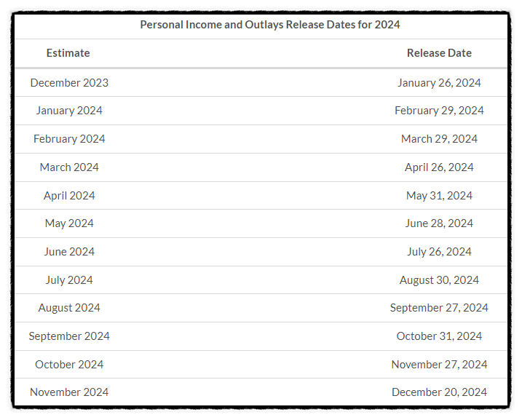The height and width of the screenshot is (420, 522).
Task: Select the Estimate column header
Action: (x=68, y=53)
